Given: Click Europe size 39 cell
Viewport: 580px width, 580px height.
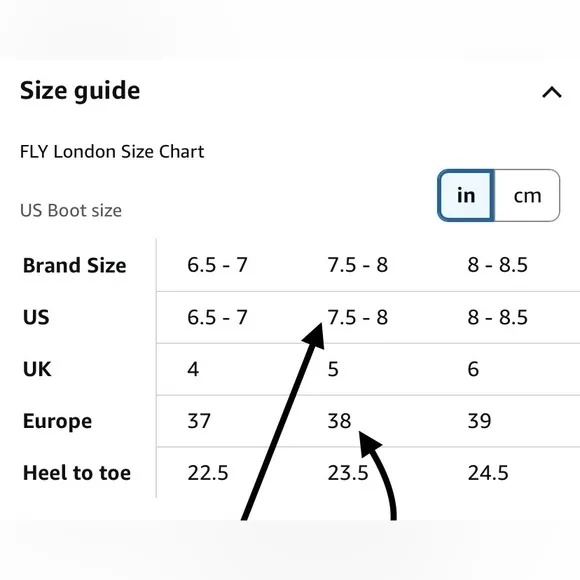Looking at the screenshot, I should pyautogui.click(x=479, y=421).
